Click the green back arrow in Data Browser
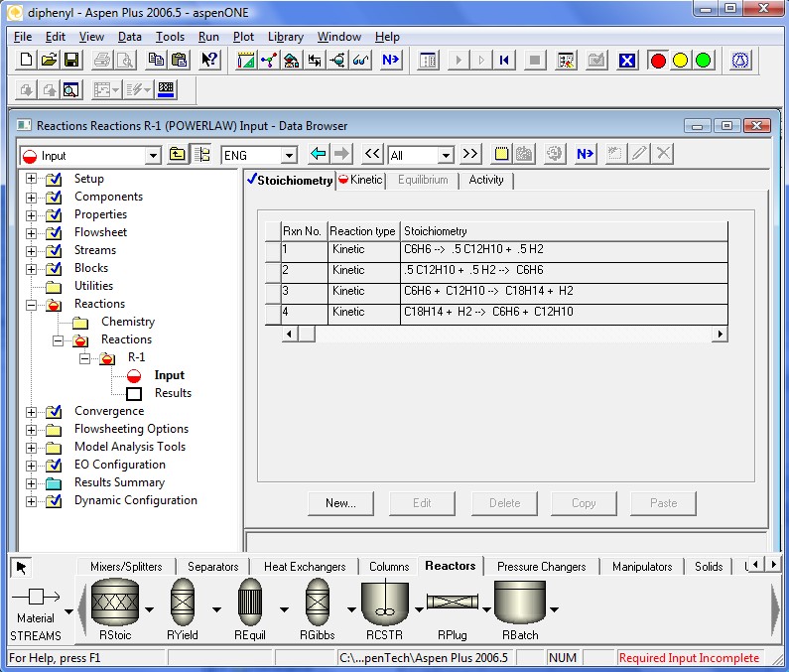The height and width of the screenshot is (672, 789). [318, 155]
